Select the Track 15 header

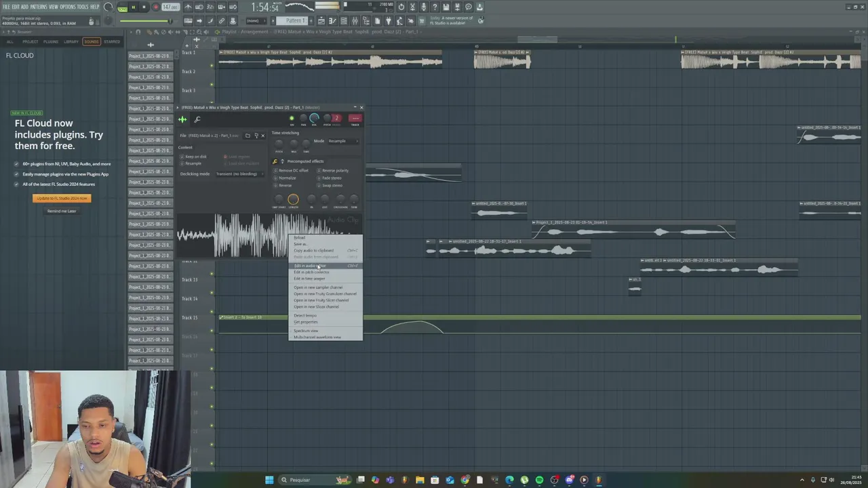pos(189,317)
